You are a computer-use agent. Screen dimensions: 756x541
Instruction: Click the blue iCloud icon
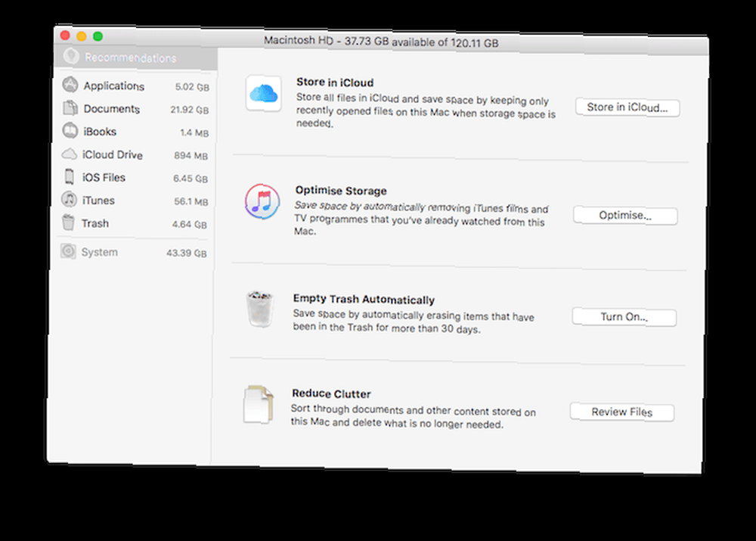(263, 93)
